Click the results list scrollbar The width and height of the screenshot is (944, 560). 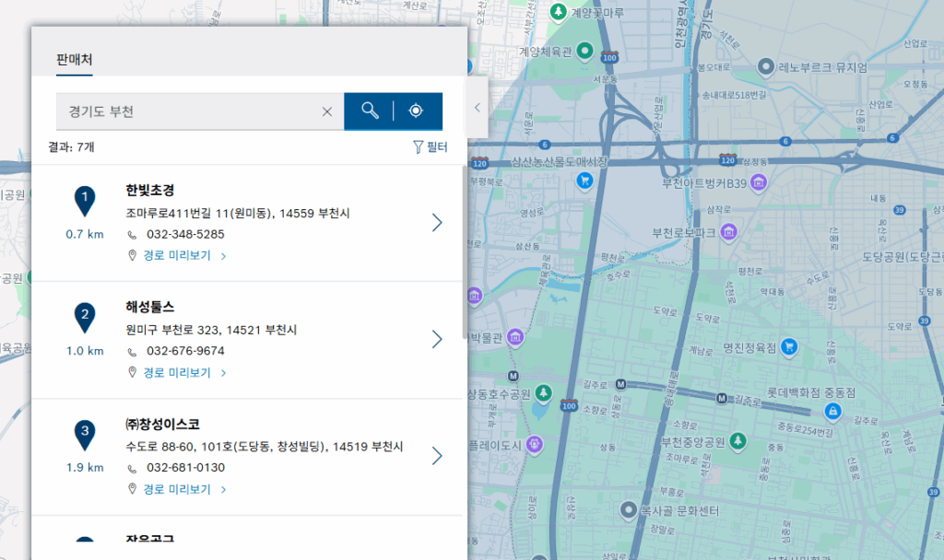[465, 252]
